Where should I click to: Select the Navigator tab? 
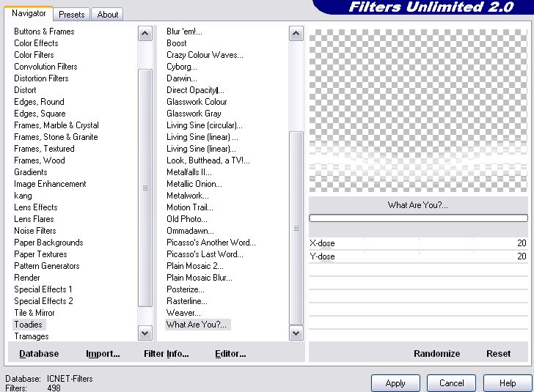tap(29, 13)
